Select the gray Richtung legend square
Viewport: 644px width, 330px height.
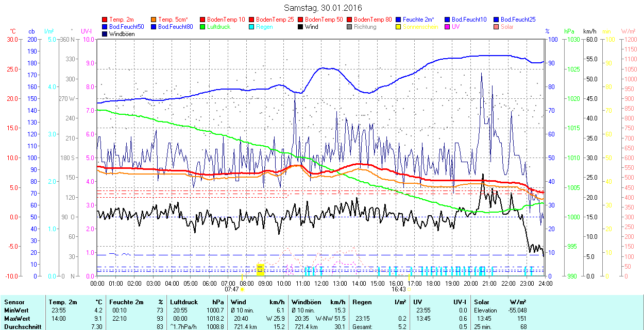click(x=349, y=27)
